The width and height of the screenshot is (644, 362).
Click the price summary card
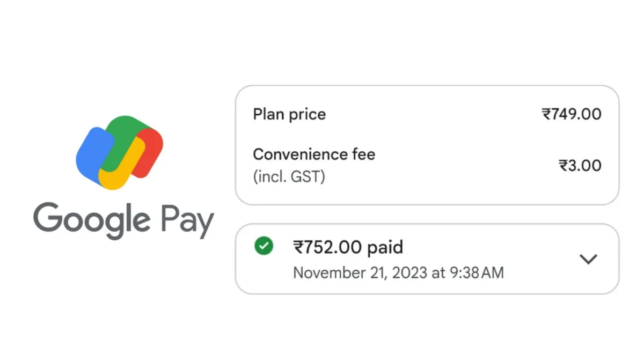427,144
